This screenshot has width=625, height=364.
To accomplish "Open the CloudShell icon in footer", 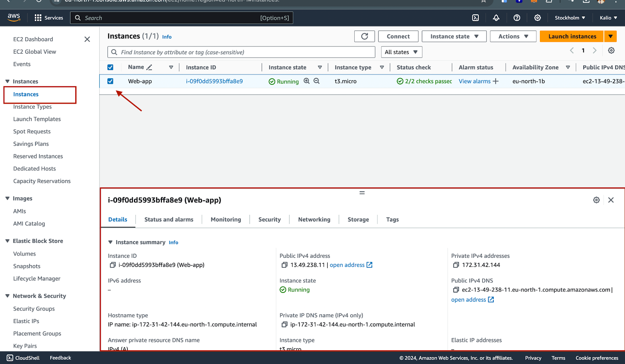I will point(10,358).
